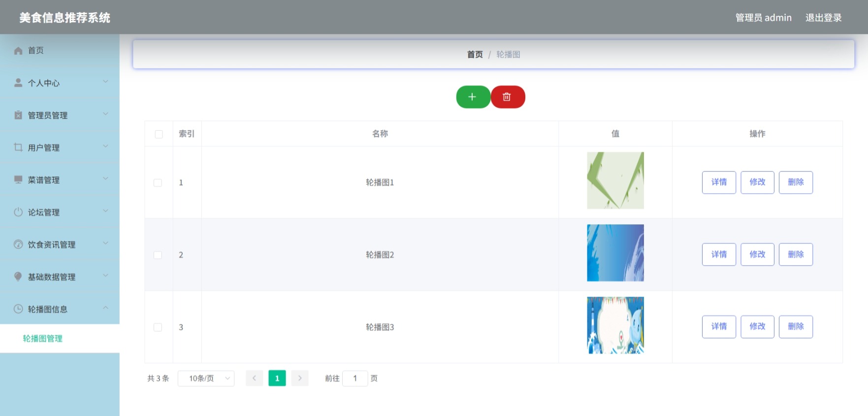
Task: Click the 轮播图2 name cell
Action: pyautogui.click(x=380, y=255)
